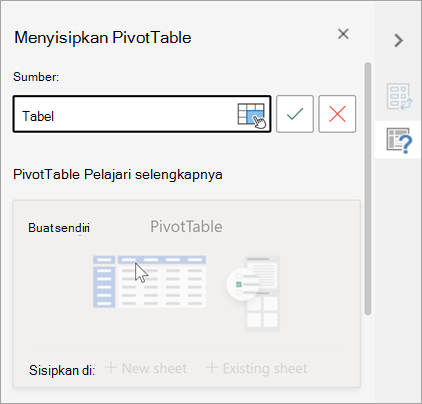
Task: Click the greyed PivotTable card heading
Action: (186, 227)
